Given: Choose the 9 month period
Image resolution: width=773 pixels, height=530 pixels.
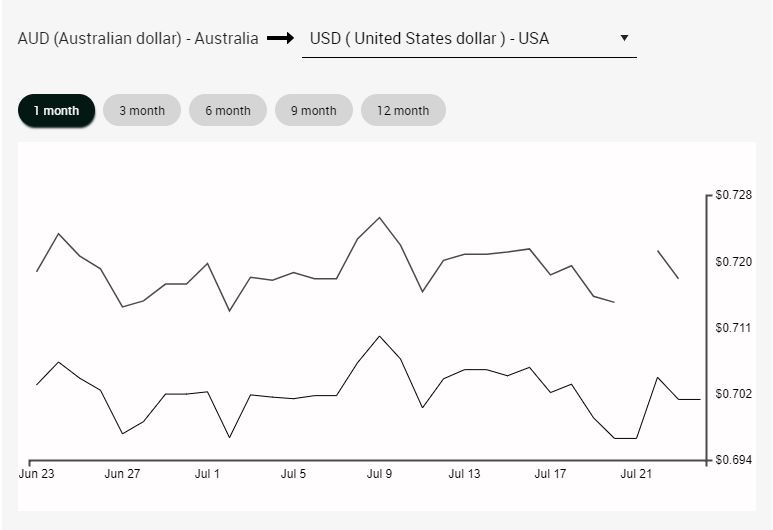Looking at the screenshot, I should pos(314,111).
